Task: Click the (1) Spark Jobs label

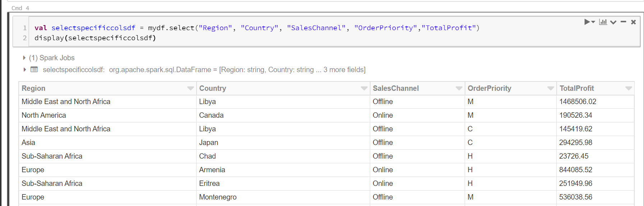Action: point(52,58)
